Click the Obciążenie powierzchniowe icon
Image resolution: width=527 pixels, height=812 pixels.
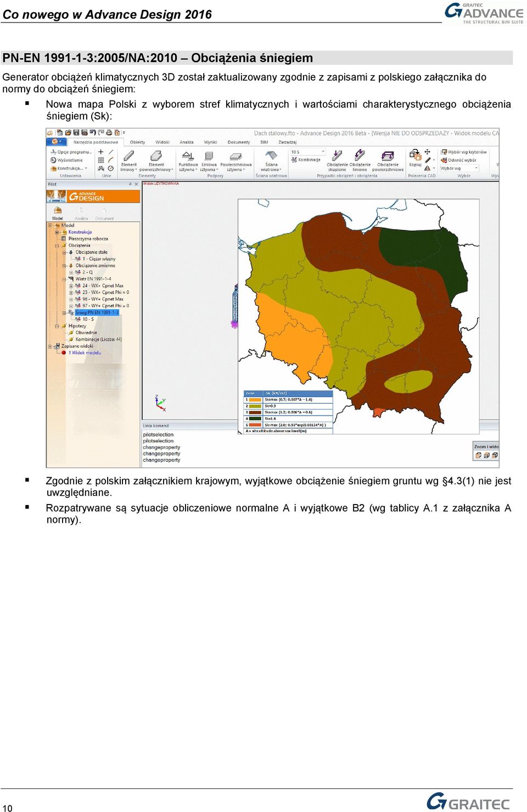(388, 156)
